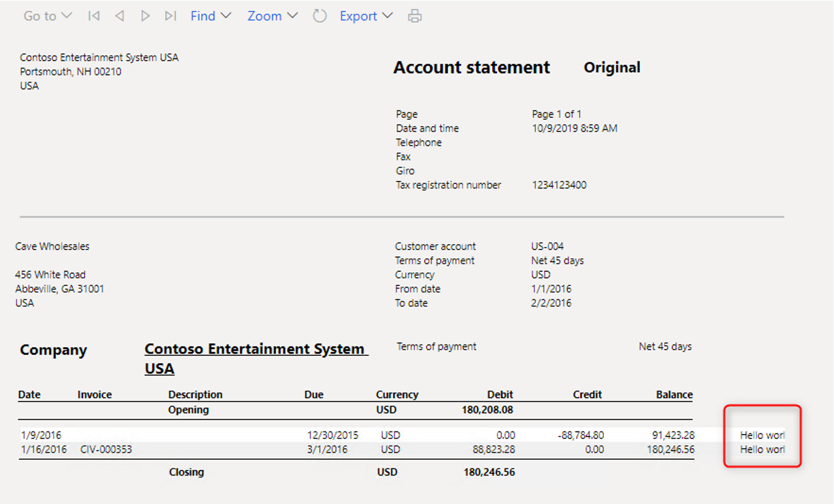Click the Customer account label
The height and width of the screenshot is (504, 834).
[x=435, y=246]
